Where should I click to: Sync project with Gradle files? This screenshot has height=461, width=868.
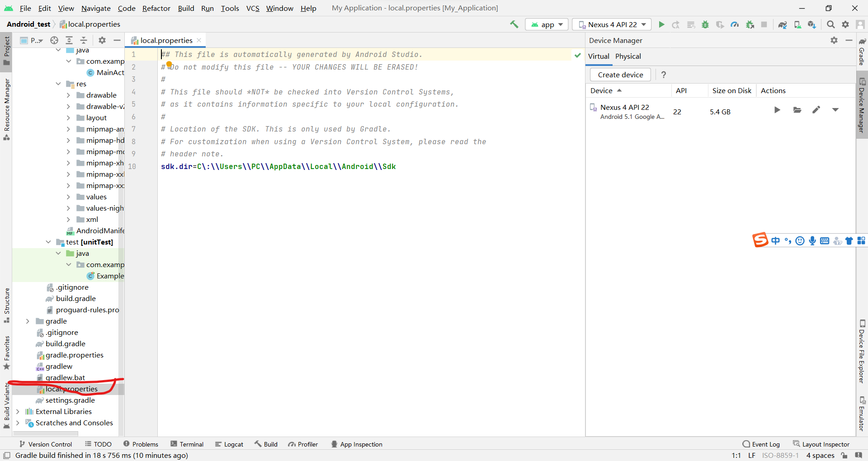(x=783, y=24)
